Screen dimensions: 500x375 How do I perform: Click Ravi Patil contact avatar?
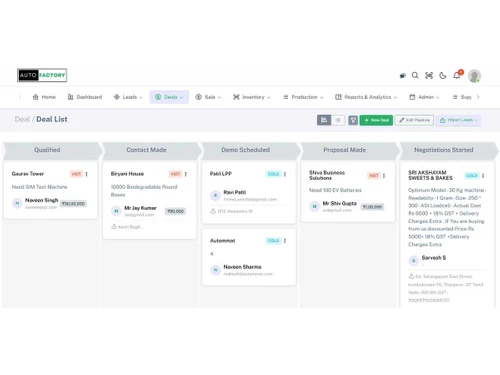215,195
